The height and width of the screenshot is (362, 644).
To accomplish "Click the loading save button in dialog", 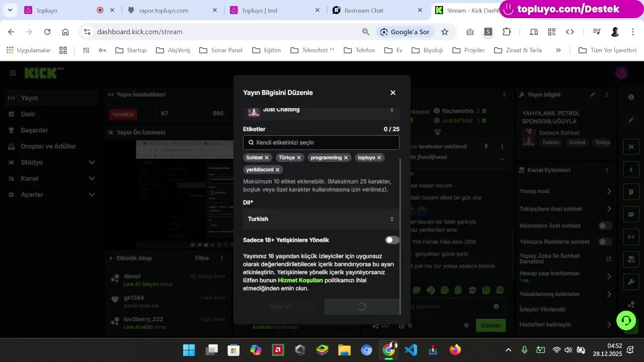I will [362, 307].
